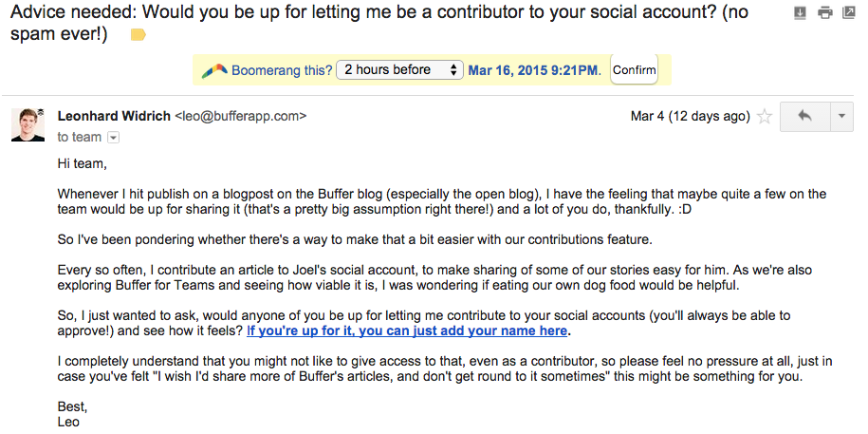Open more reply options dropdown arrow
The image size is (868, 434).
point(842,117)
